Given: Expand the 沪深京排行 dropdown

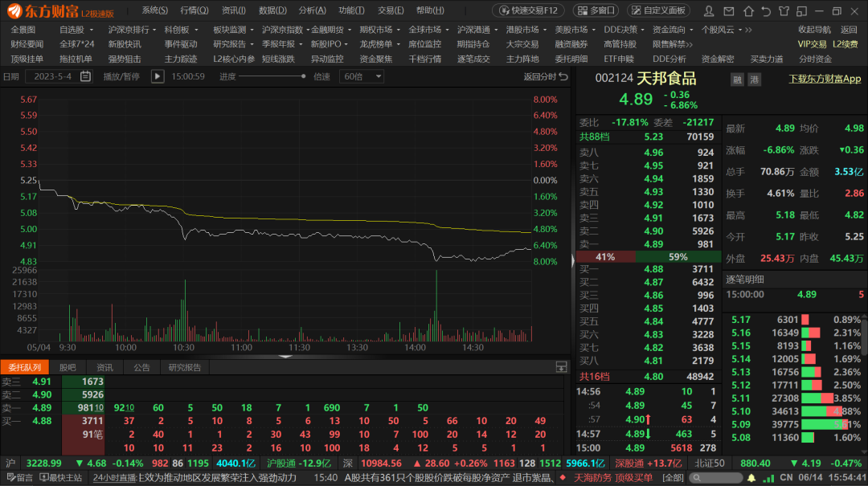Looking at the screenshot, I should (x=154, y=30).
